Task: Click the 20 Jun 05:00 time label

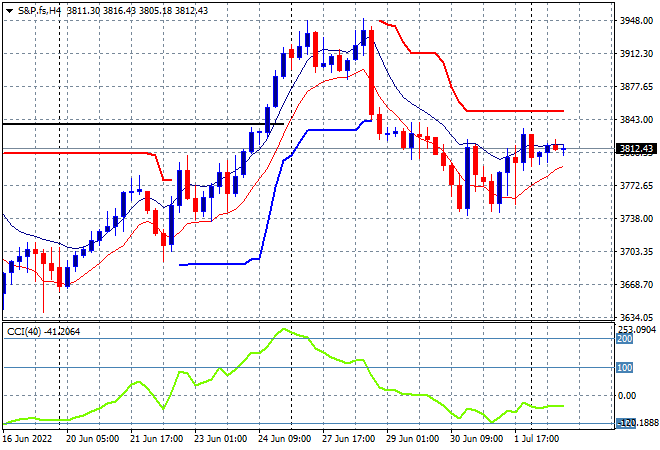Action: click(x=92, y=439)
